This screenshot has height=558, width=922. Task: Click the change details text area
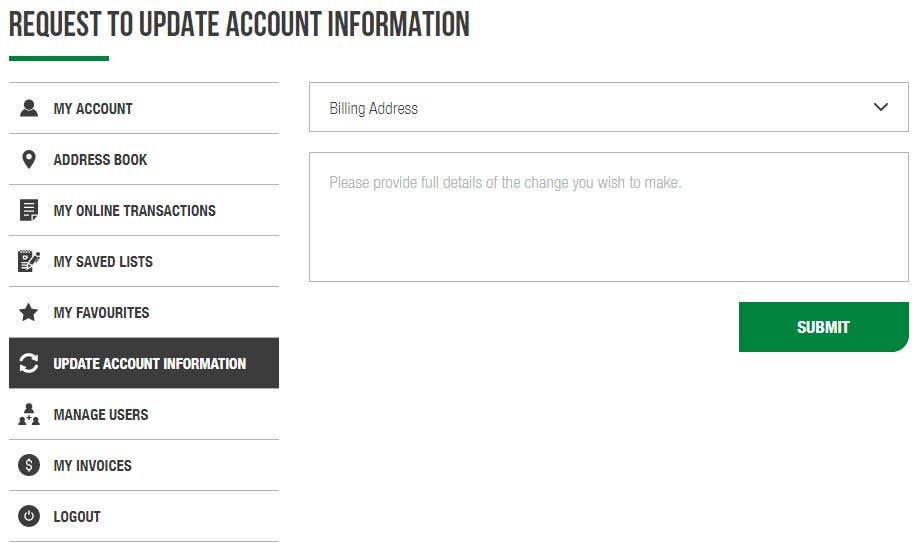tap(609, 217)
